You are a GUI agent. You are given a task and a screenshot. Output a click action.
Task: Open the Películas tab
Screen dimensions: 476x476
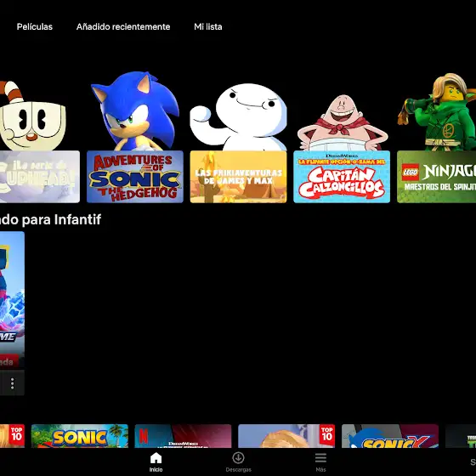[x=35, y=26]
